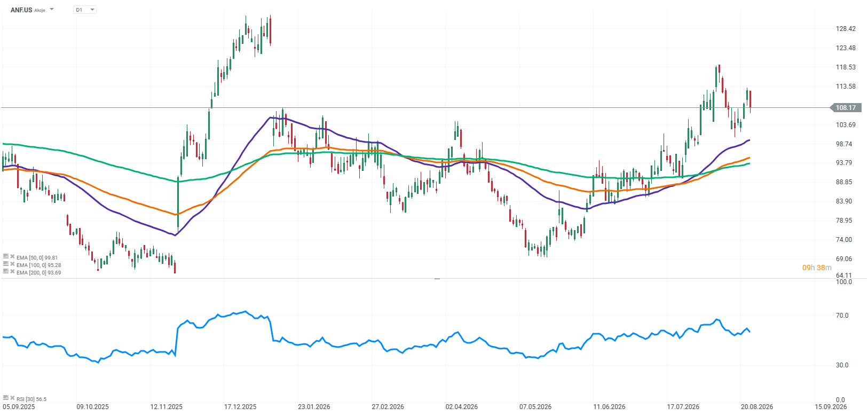Click the 103.69 price axis label

(x=846, y=125)
